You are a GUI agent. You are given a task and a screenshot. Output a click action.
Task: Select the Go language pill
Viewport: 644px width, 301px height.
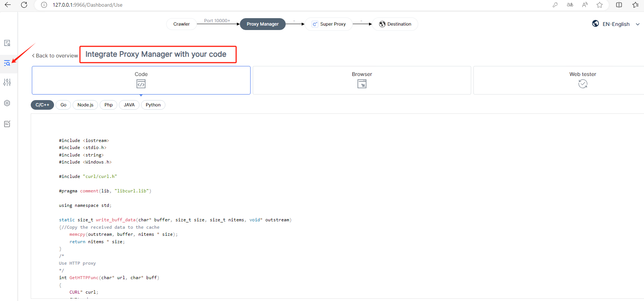pos(63,105)
